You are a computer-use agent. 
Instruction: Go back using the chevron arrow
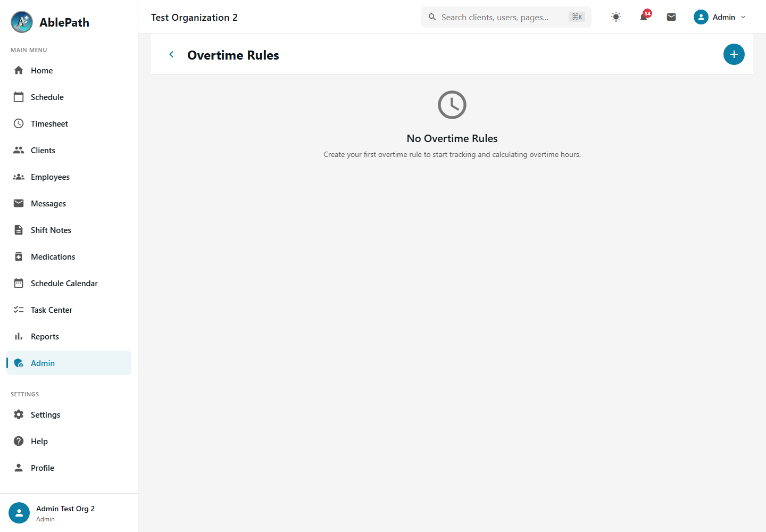tap(171, 54)
